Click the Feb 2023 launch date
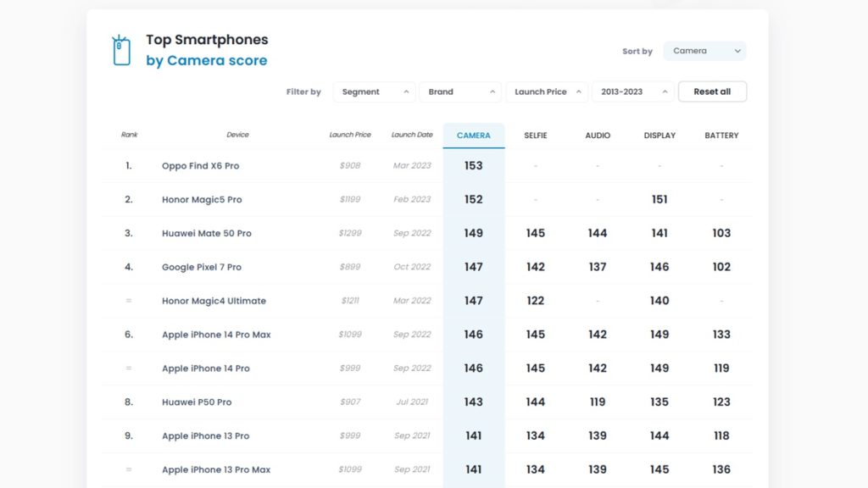Image resolution: width=868 pixels, height=488 pixels. click(412, 199)
